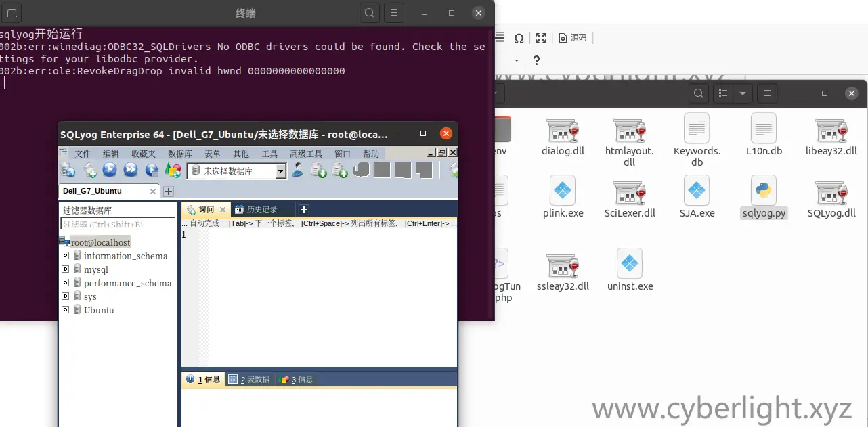Click the new connection toolbar icon in SQLyog
The image size is (868, 427).
pos(68,171)
